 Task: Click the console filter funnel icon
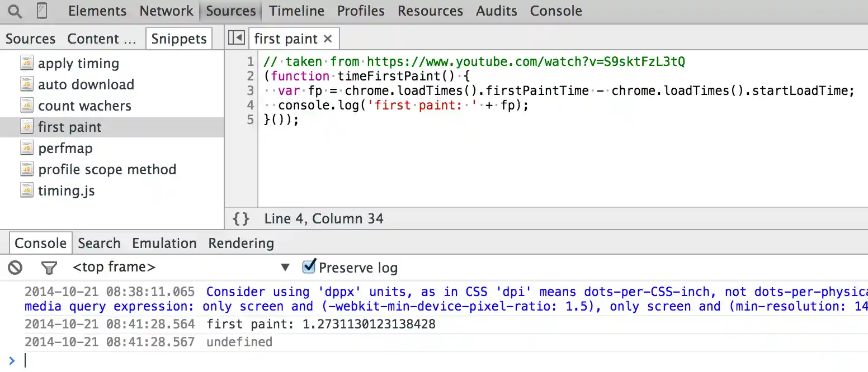pyautogui.click(x=49, y=268)
